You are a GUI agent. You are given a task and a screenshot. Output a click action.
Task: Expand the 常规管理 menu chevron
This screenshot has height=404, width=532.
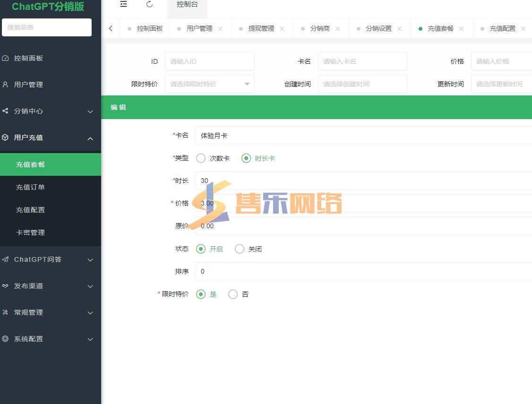coord(90,313)
